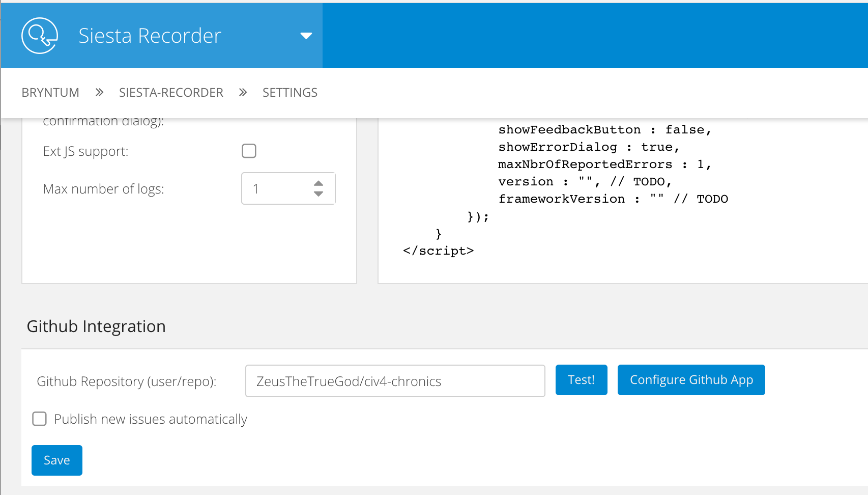Go to BRYNTUM breadcrumb
Viewport: 868px width, 495px height.
50,93
